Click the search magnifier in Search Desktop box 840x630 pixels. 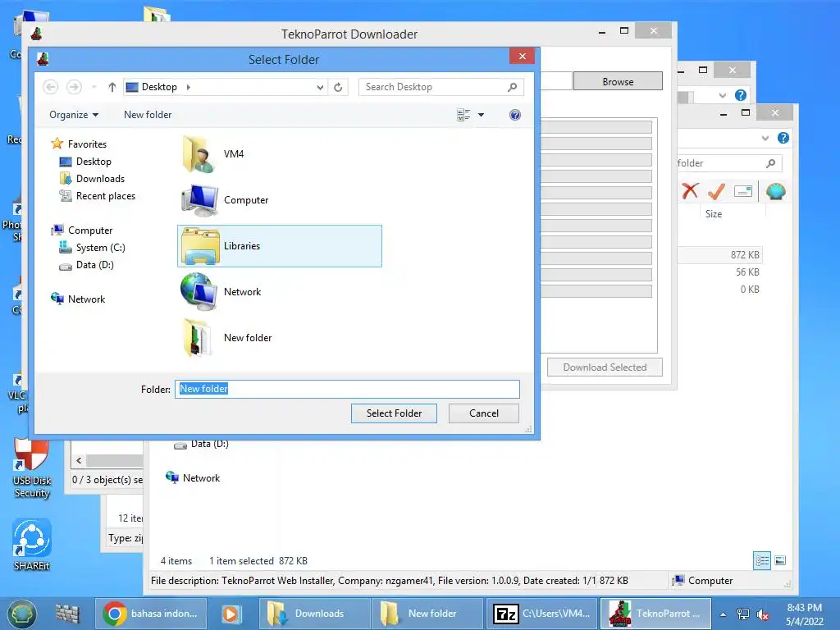(512, 87)
